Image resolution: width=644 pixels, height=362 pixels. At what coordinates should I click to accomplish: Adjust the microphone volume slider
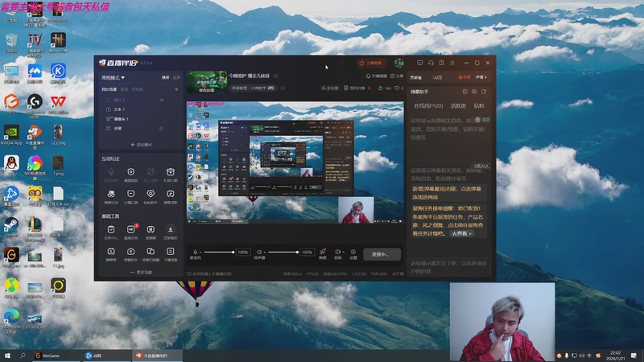218,252
